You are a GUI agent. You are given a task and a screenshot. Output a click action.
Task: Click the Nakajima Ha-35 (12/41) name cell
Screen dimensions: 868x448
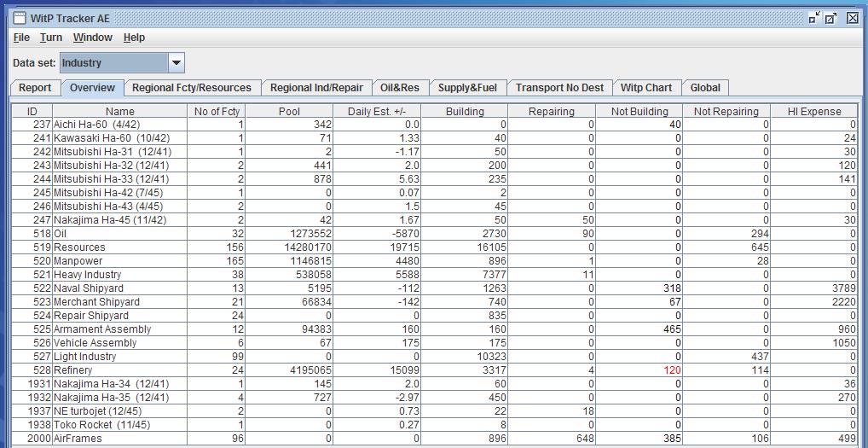pyautogui.click(x=120, y=398)
